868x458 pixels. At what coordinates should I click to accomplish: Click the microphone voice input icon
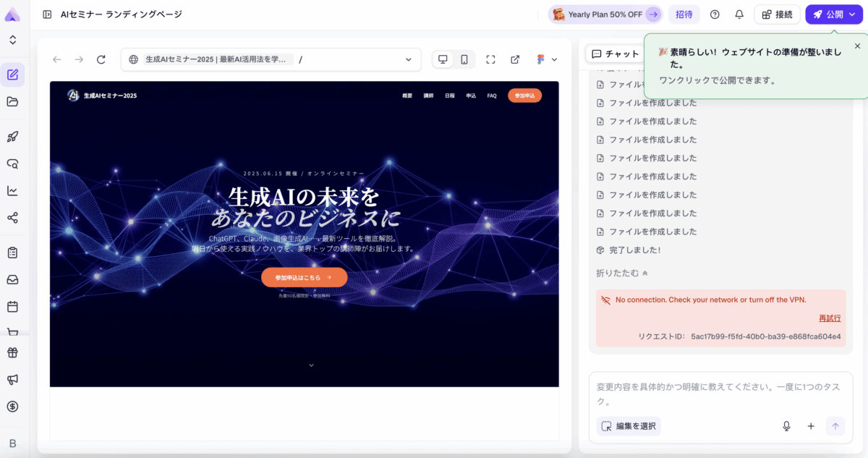(786, 426)
